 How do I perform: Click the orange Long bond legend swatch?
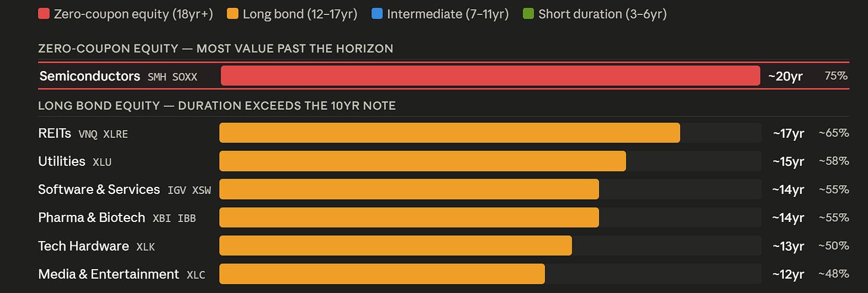(x=232, y=14)
